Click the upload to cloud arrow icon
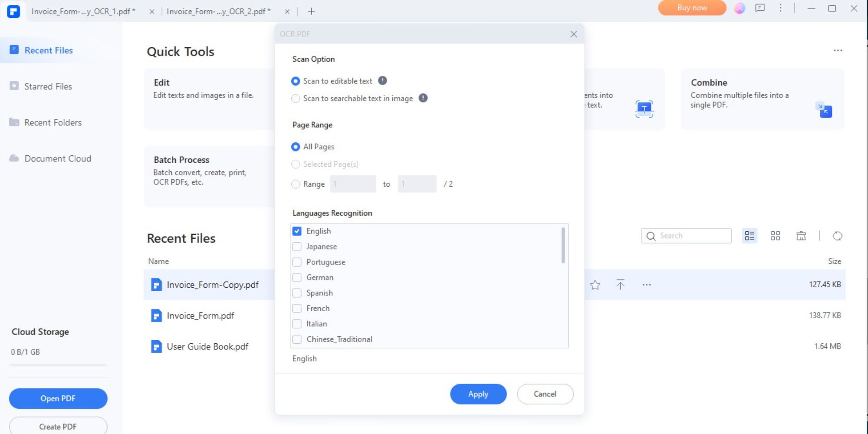The height and width of the screenshot is (434, 868). pyautogui.click(x=621, y=285)
